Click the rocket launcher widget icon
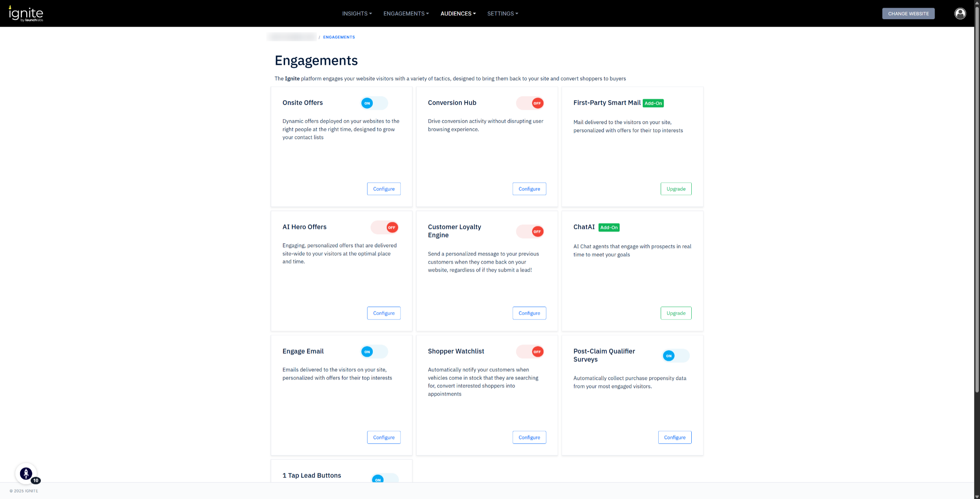Screen dimensions: 980x499 (26, 473)
